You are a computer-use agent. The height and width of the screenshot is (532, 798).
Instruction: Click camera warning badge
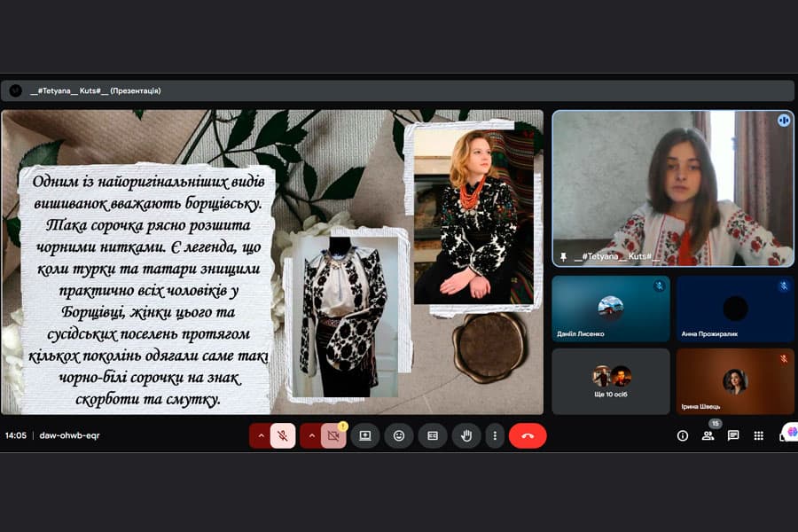343,426
